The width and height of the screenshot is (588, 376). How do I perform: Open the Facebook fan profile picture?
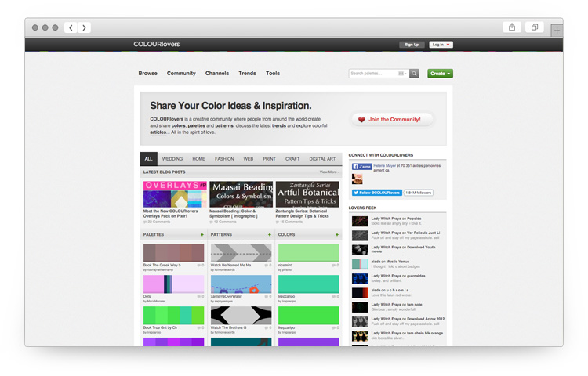(x=357, y=179)
